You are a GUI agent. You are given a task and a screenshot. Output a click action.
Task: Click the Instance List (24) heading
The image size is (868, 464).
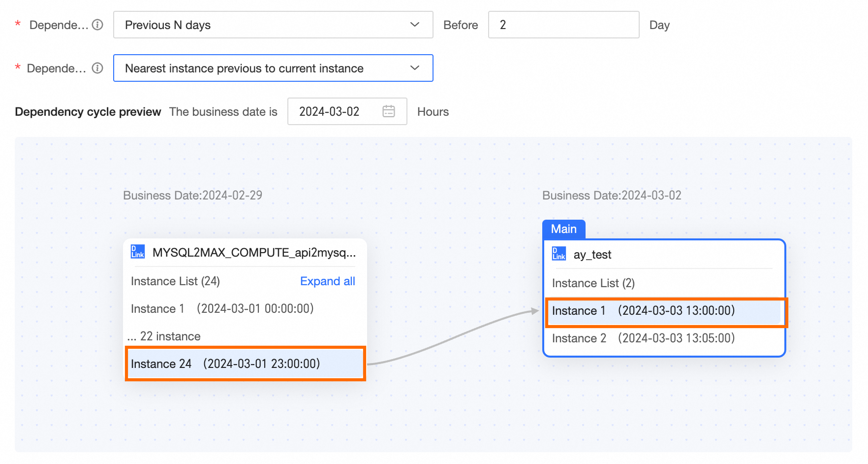175,281
